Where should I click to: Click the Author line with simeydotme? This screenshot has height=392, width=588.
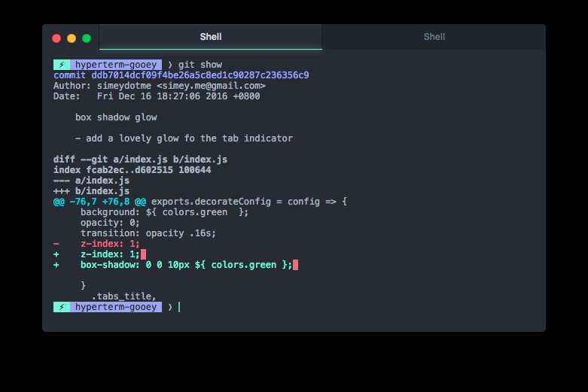tap(160, 86)
